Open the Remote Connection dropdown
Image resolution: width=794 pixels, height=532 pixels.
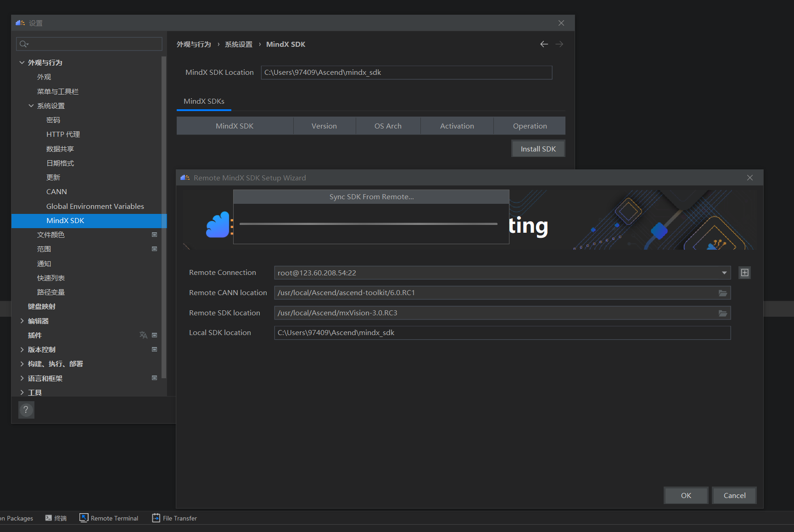pyautogui.click(x=724, y=273)
